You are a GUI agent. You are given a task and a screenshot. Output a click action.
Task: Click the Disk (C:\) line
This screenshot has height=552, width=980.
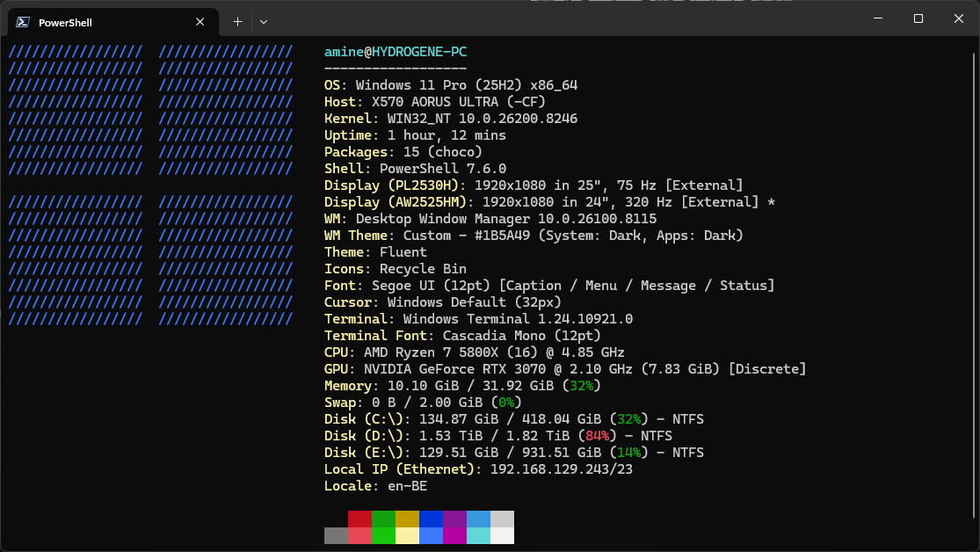click(514, 419)
